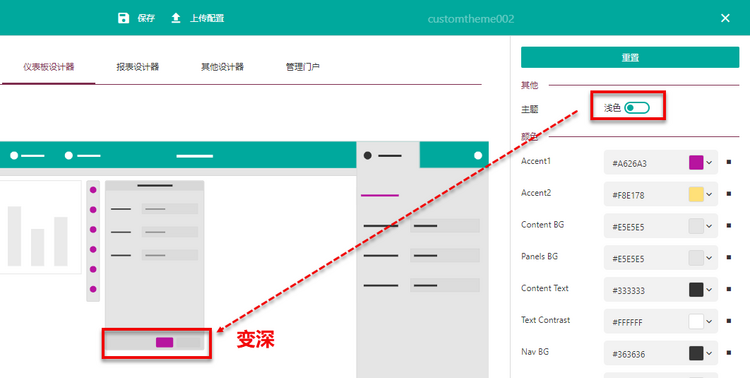Switch to the 管理门户 tab
This screenshot has height=378, width=750.
point(303,67)
